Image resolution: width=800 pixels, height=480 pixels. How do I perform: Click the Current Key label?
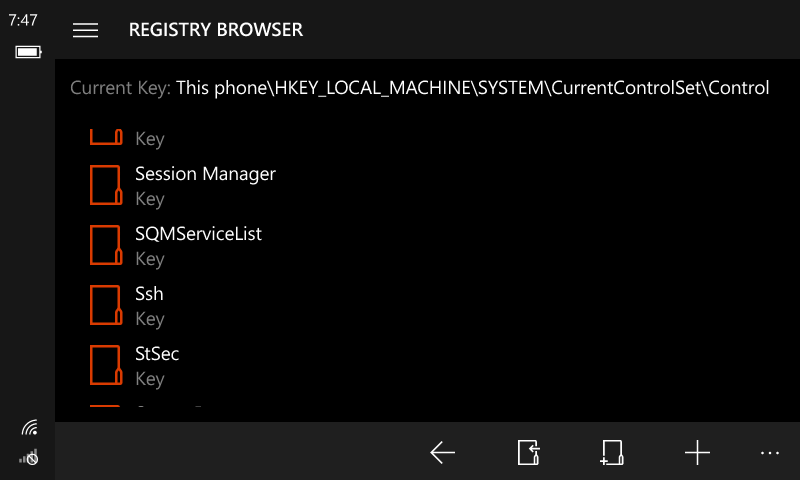[120, 88]
